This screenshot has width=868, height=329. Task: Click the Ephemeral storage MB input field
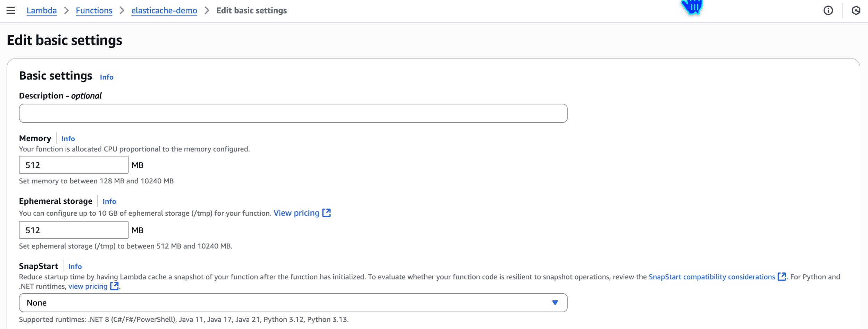[x=74, y=230]
